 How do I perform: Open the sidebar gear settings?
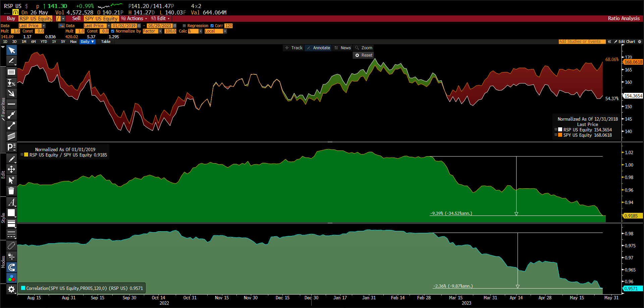11,289
